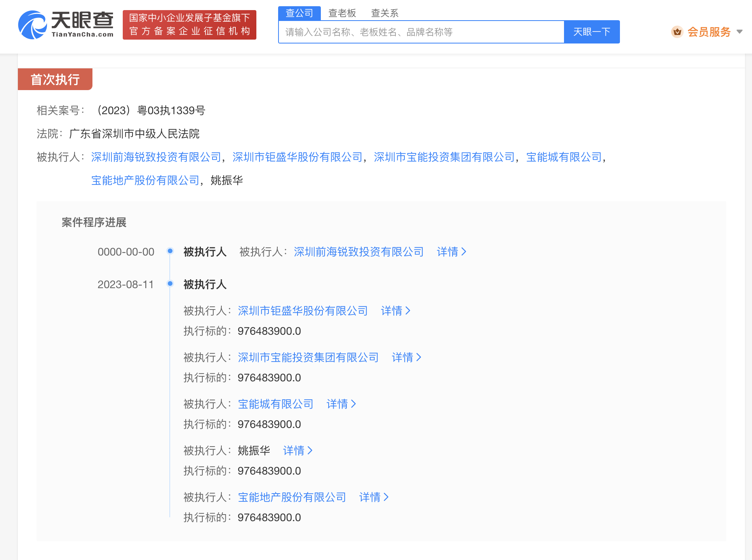Click the timeline dot for 2023-08-11
Image resolution: width=752 pixels, height=560 pixels.
tap(170, 283)
